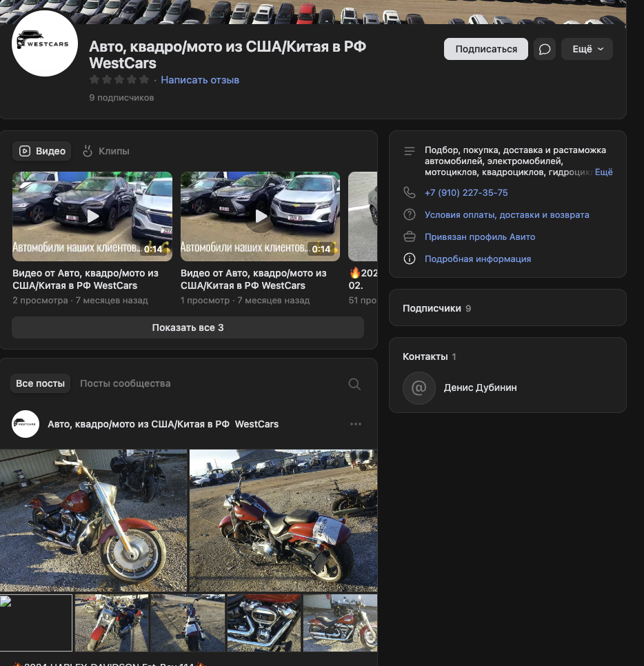Expand the Ещё dropdown button
Image resolution: width=644 pixels, height=666 pixels.
coord(587,49)
